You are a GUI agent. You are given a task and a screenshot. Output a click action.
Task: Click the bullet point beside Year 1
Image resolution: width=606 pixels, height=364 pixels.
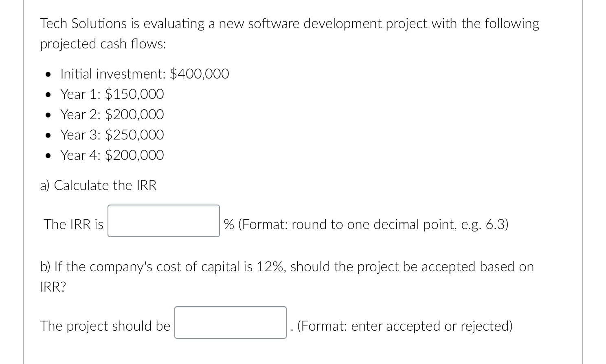coord(48,94)
